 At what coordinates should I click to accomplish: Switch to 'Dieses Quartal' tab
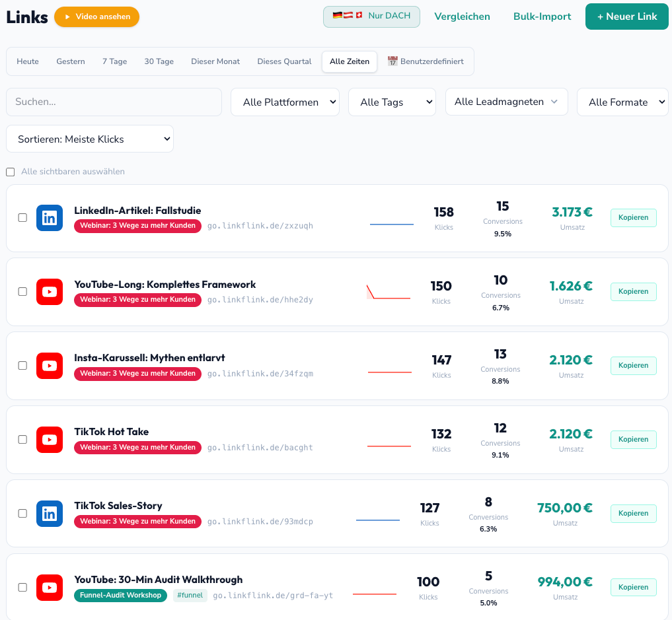[x=284, y=61]
